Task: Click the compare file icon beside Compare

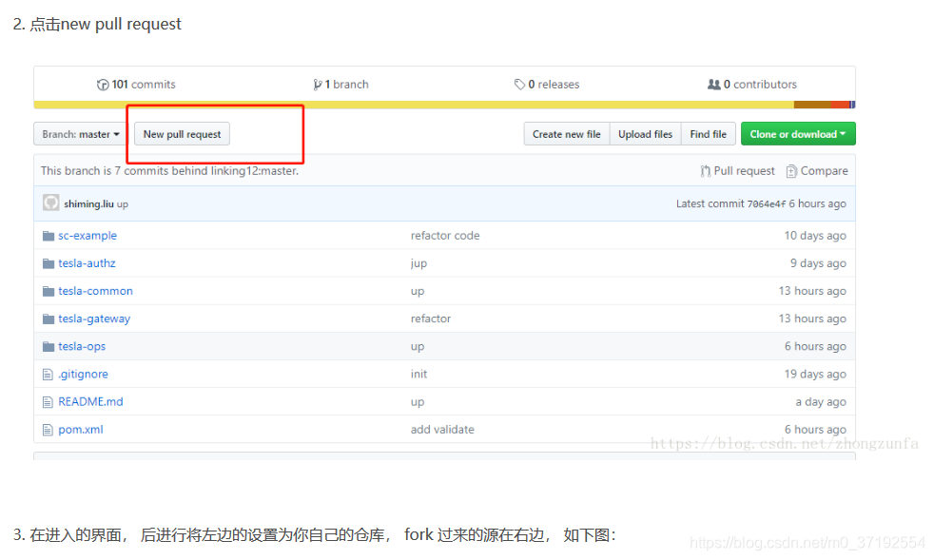Action: tap(791, 171)
